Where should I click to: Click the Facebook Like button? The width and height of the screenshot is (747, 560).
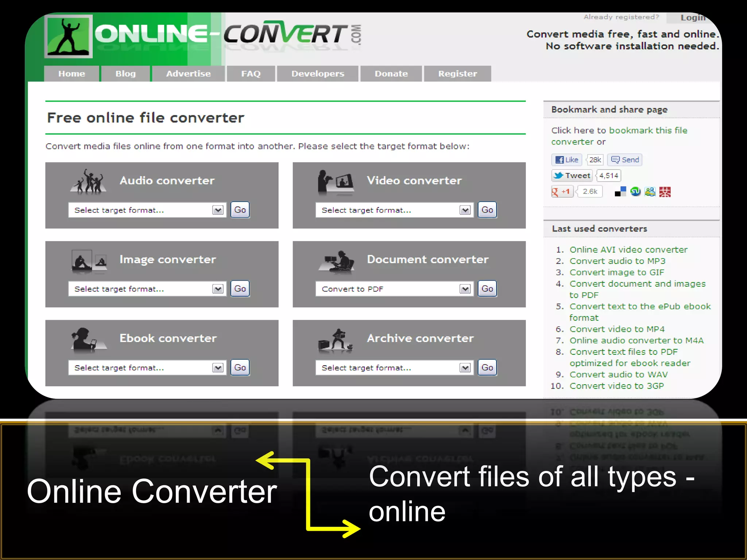coord(567,160)
